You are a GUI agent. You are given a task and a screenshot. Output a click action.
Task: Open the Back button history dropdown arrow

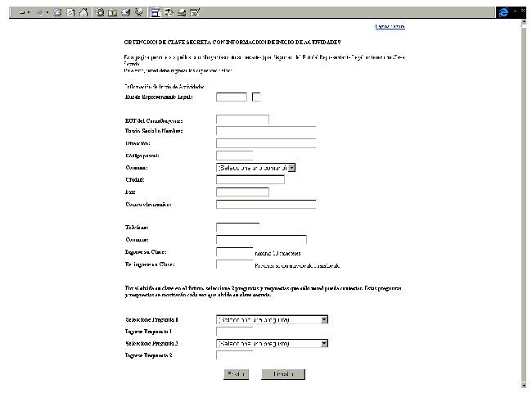[29, 13]
